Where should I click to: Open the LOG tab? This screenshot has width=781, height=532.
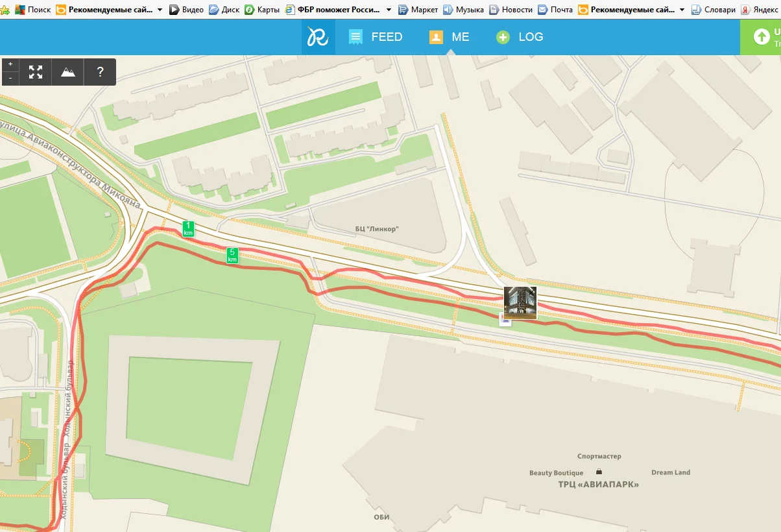pos(520,37)
